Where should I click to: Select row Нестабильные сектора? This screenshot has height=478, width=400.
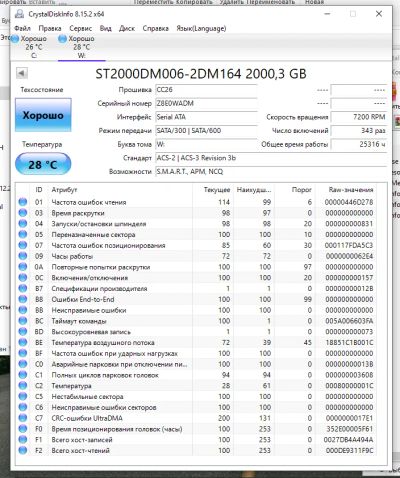[197, 397]
